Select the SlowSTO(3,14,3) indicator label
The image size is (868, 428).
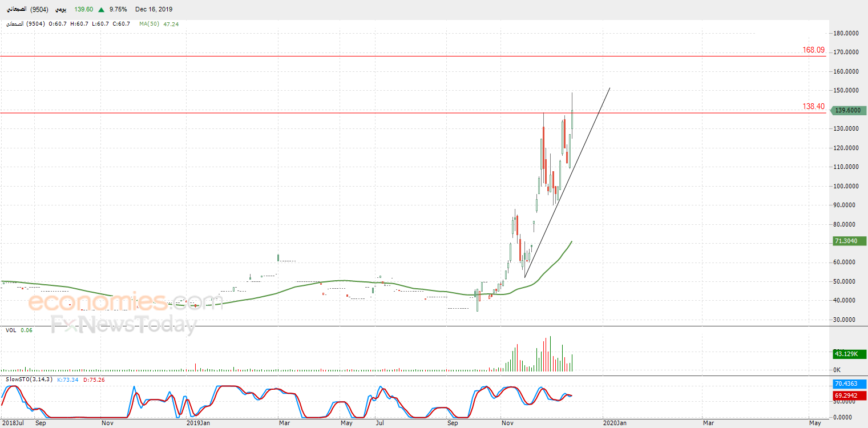[x=29, y=379]
